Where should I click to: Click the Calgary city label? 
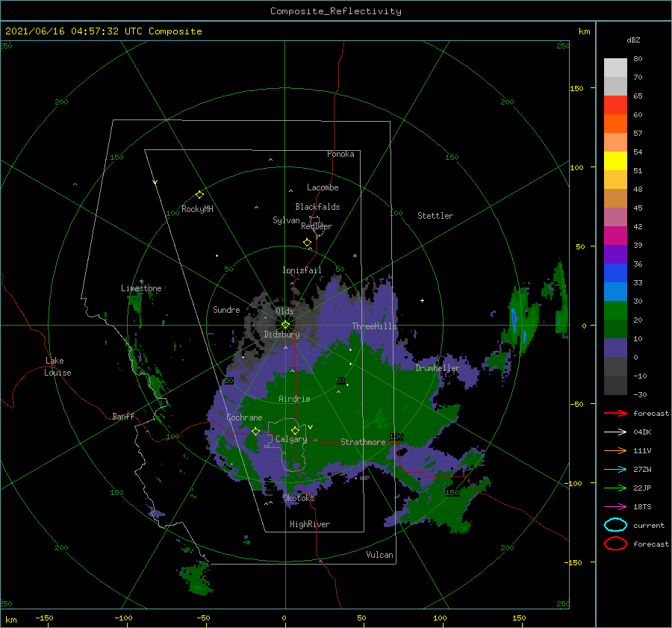(x=291, y=439)
